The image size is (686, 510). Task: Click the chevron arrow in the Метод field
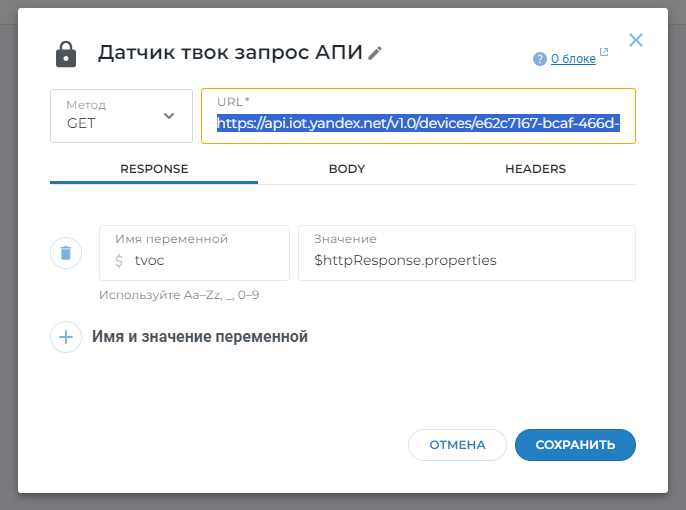pyautogui.click(x=169, y=116)
